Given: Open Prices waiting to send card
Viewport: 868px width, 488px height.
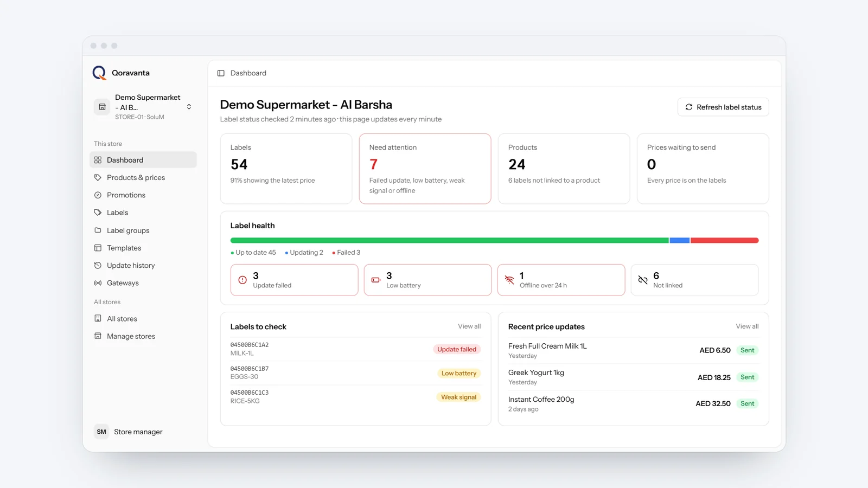Looking at the screenshot, I should 703,169.
